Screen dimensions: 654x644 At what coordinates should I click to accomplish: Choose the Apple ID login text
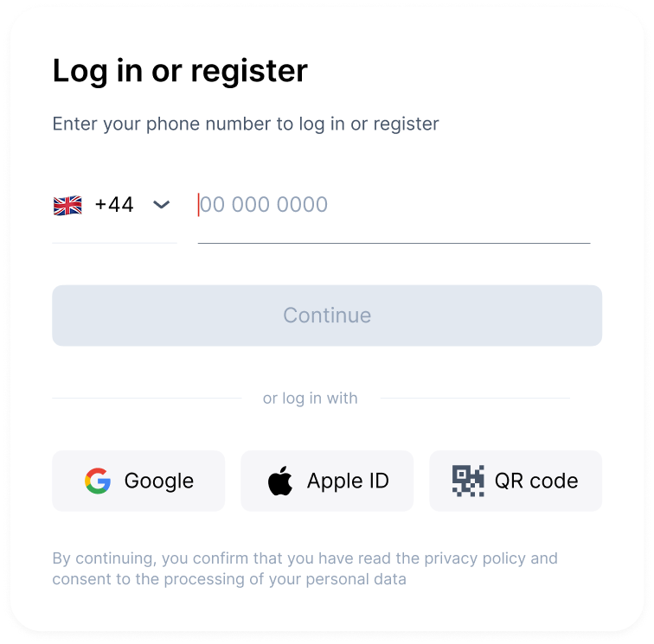click(x=348, y=481)
